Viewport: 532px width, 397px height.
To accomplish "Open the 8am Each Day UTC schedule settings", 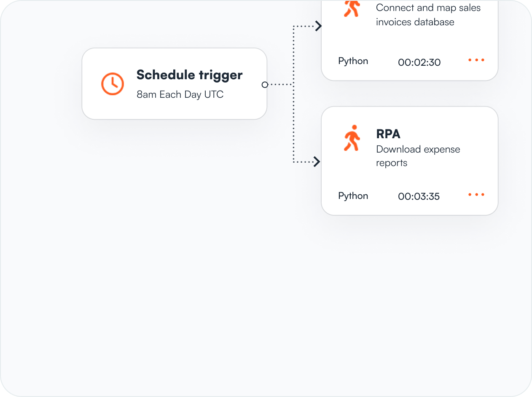I will 180,94.
